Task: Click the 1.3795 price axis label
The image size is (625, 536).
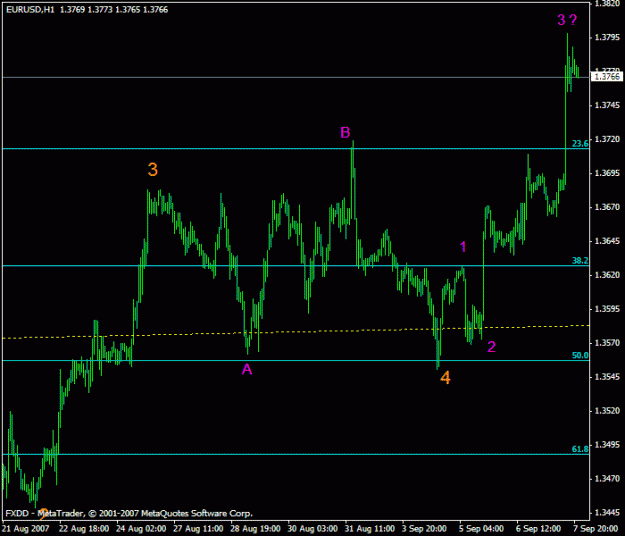Action: coord(607,37)
